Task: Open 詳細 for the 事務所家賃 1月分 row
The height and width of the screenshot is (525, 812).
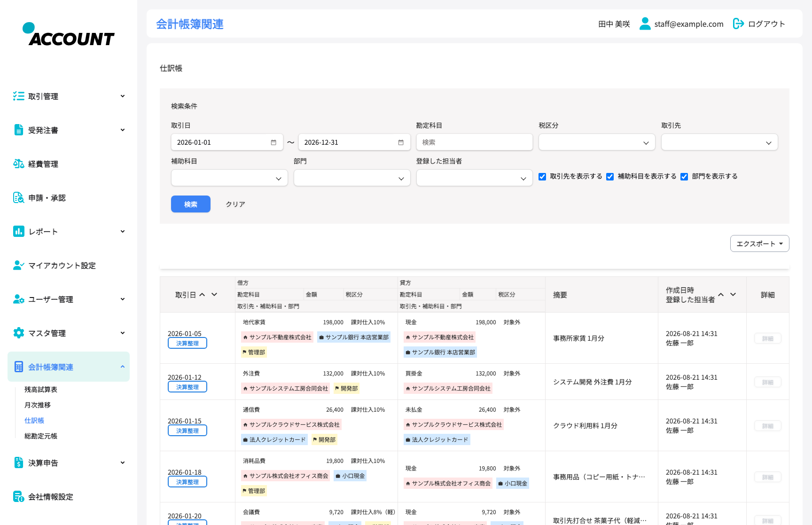Action: (x=768, y=338)
